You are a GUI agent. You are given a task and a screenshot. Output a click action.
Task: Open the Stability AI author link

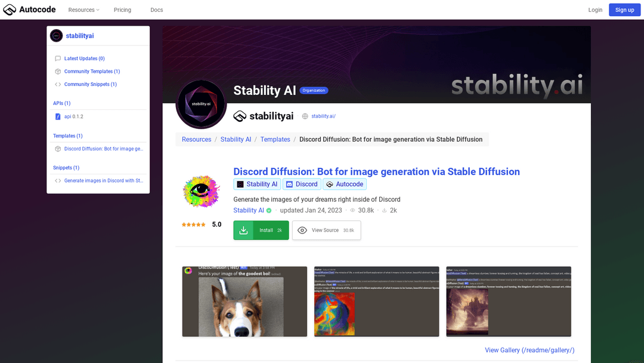pos(249,211)
